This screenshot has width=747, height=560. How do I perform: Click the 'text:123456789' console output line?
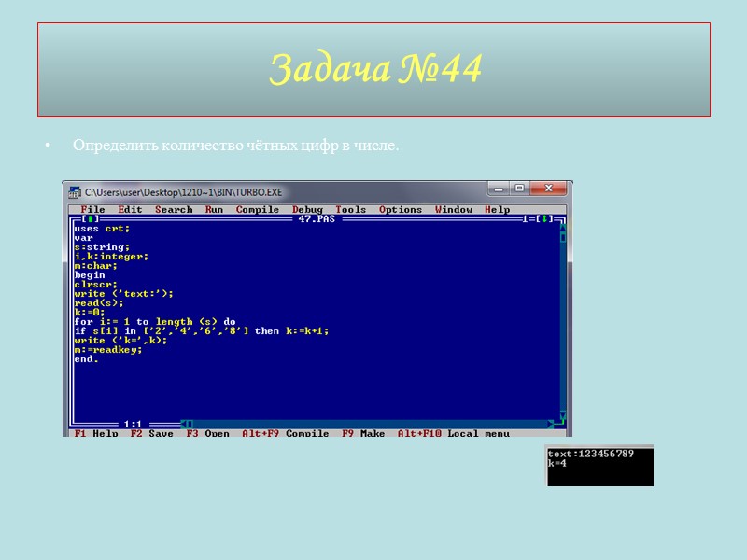[x=591, y=454]
